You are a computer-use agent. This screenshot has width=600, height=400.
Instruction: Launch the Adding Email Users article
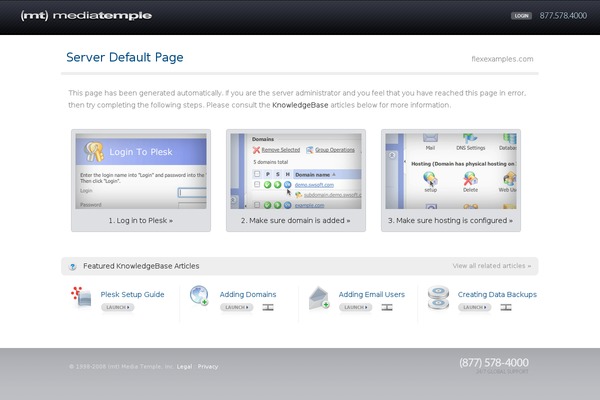355,307
